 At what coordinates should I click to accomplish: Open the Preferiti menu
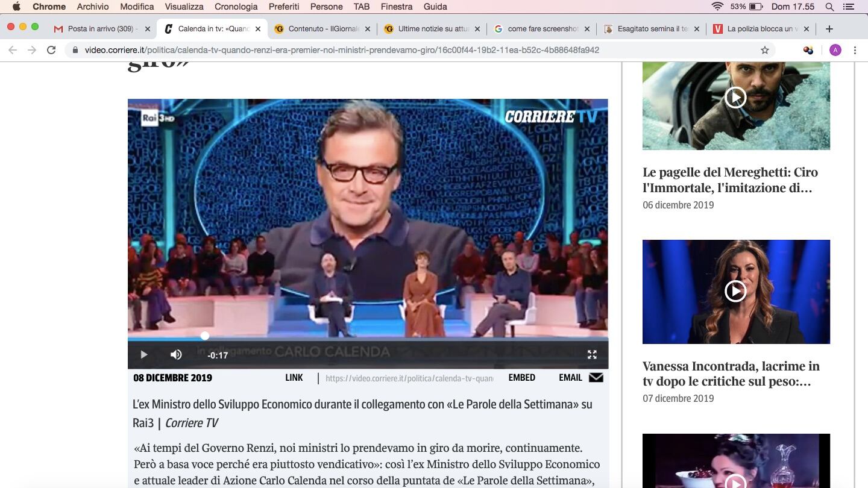click(x=284, y=7)
